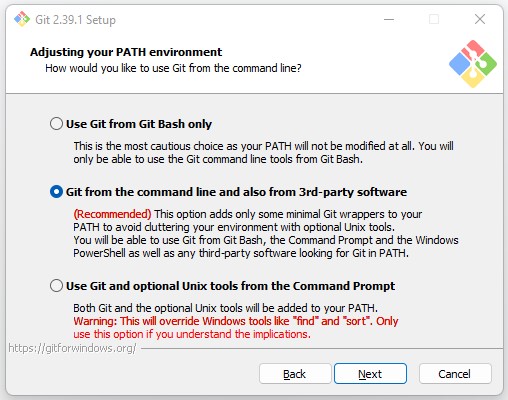Viewport: 508px width, 400px height.
Task: Open the gitforwindows.org link
Action: pyautogui.click(x=72, y=348)
